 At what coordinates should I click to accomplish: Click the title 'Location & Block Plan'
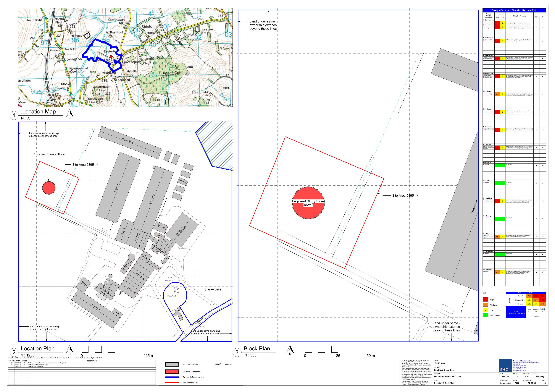pos(444,383)
